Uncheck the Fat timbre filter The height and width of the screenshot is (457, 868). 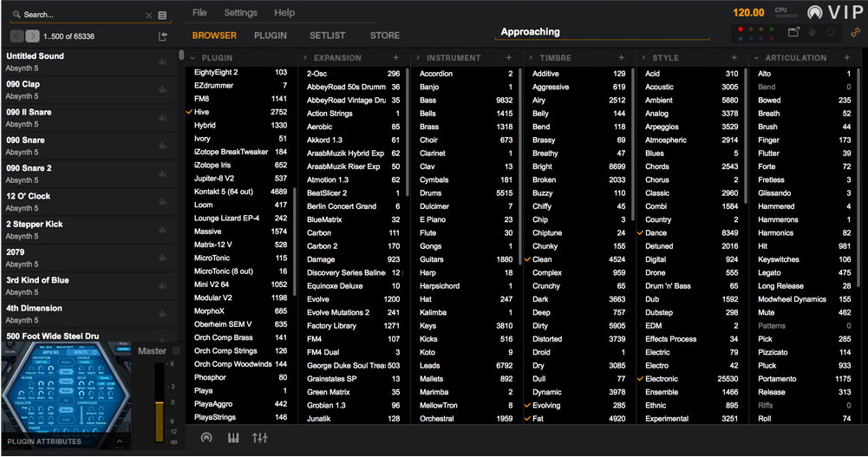pos(527,419)
